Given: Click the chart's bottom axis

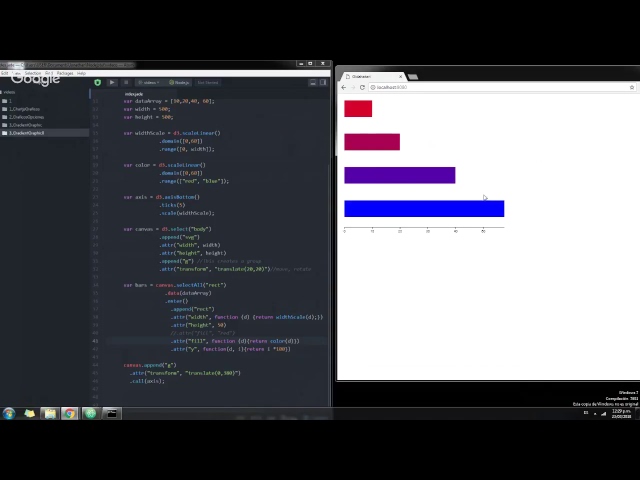Looking at the screenshot, I should click(424, 229).
